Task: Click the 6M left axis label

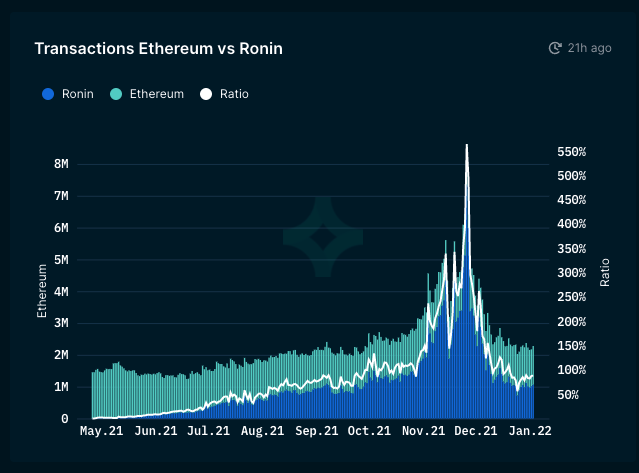Action: click(x=61, y=228)
